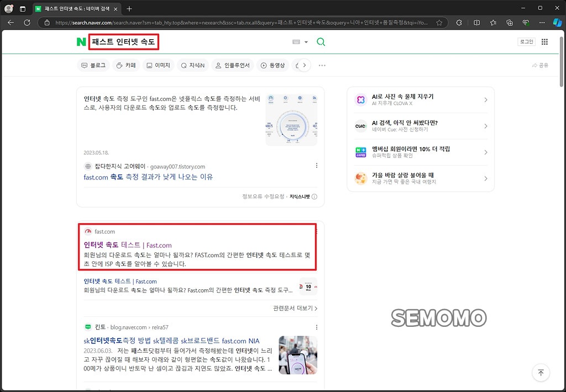The width and height of the screenshot is (566, 392).
Task: Open browser essentials heart icon
Action: point(526,22)
